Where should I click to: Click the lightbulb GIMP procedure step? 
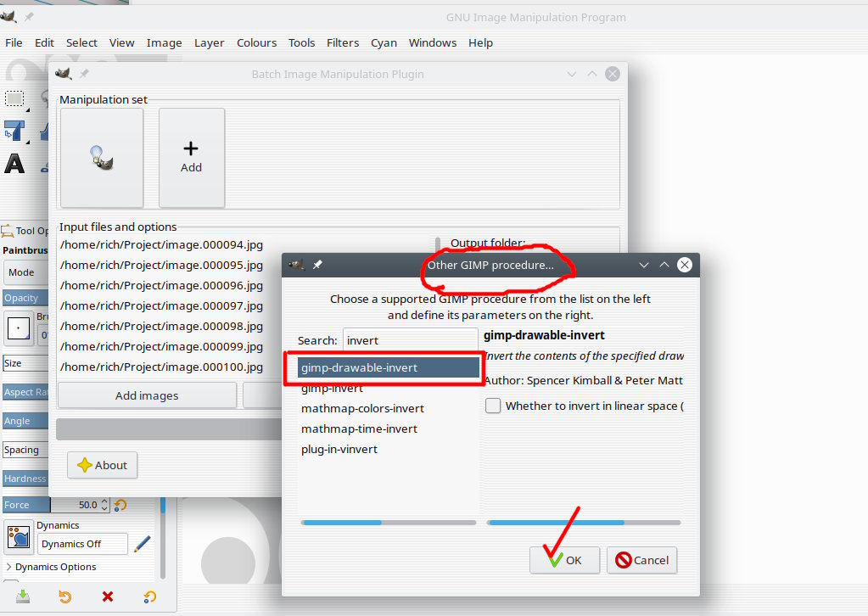point(102,158)
